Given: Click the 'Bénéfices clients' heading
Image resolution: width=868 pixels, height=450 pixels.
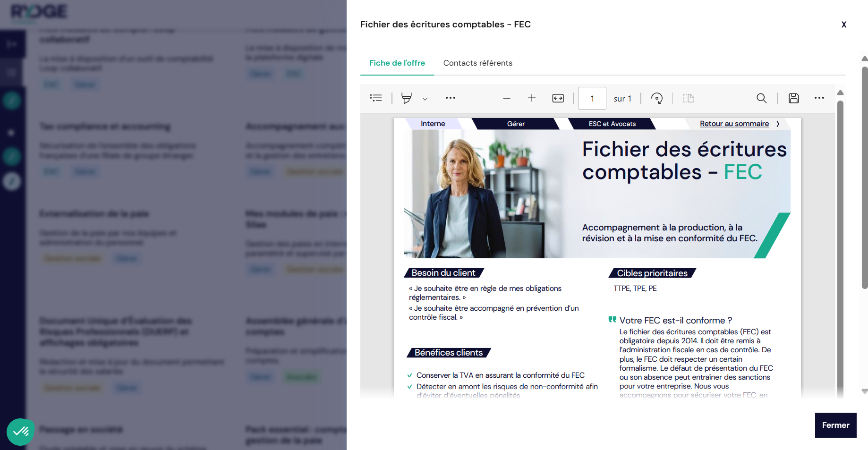Looking at the screenshot, I should (449, 353).
